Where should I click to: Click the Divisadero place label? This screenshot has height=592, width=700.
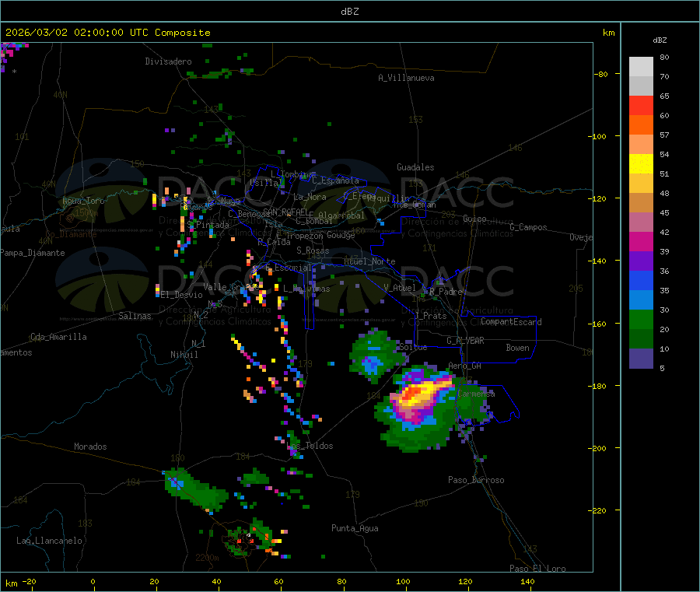click(168, 61)
